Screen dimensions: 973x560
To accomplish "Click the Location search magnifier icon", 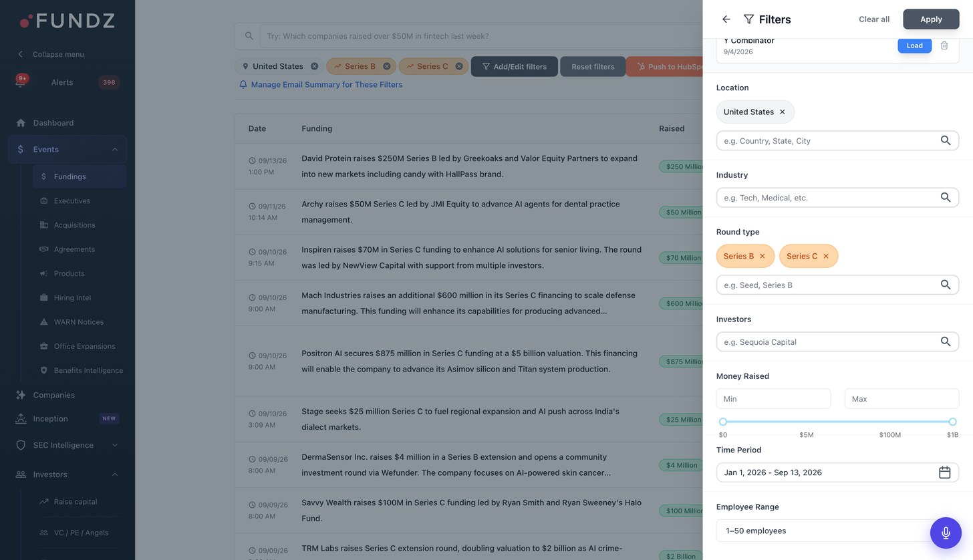I will [x=946, y=140].
